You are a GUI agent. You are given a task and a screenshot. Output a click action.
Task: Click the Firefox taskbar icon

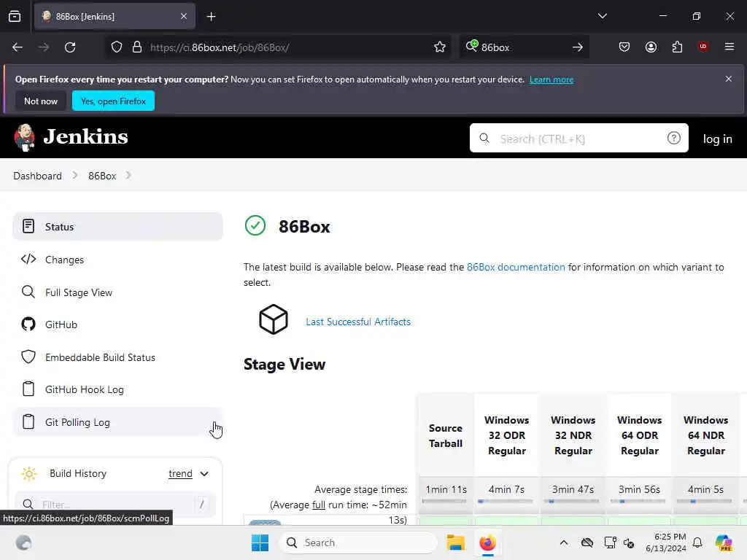pos(488,542)
